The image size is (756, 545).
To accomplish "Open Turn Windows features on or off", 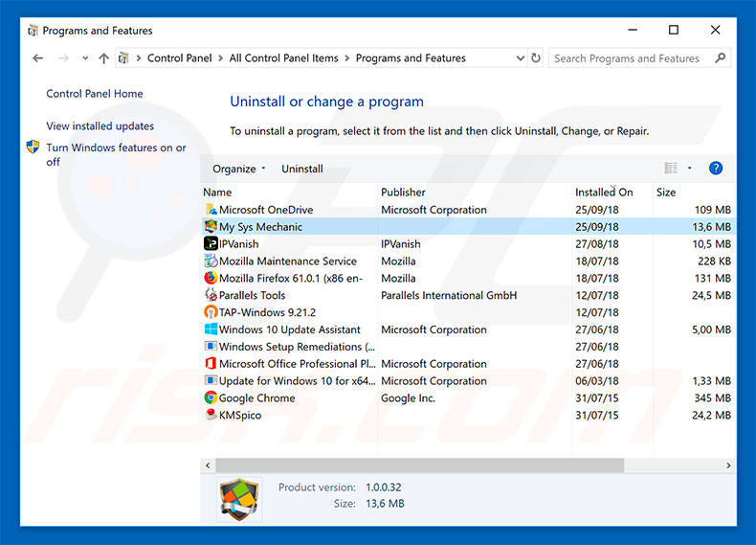I will pos(116,154).
